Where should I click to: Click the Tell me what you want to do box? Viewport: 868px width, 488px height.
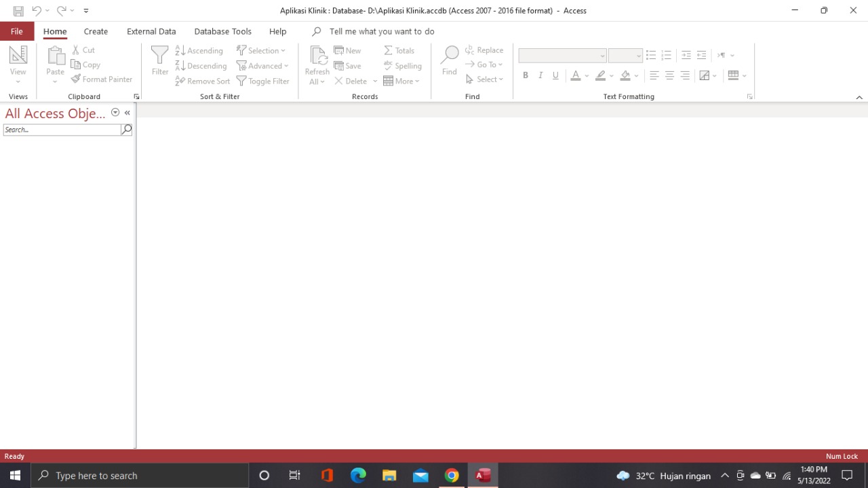(382, 31)
